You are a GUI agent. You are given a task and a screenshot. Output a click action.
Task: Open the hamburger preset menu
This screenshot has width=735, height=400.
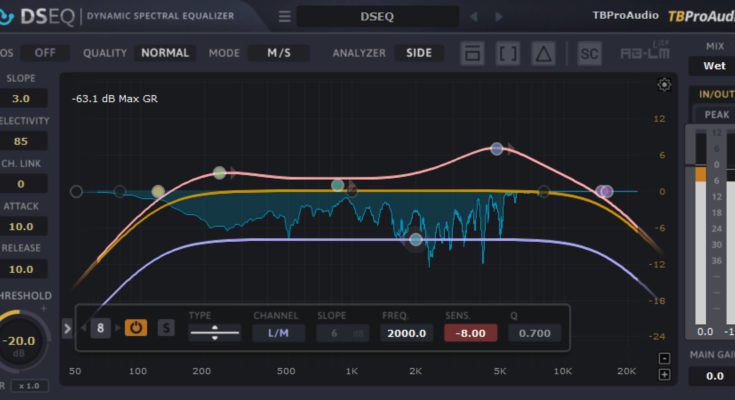click(285, 16)
